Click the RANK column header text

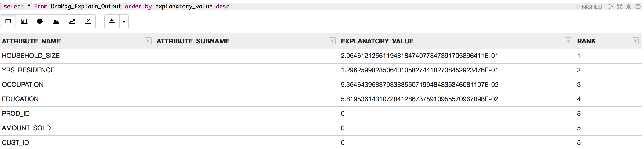[x=586, y=41]
